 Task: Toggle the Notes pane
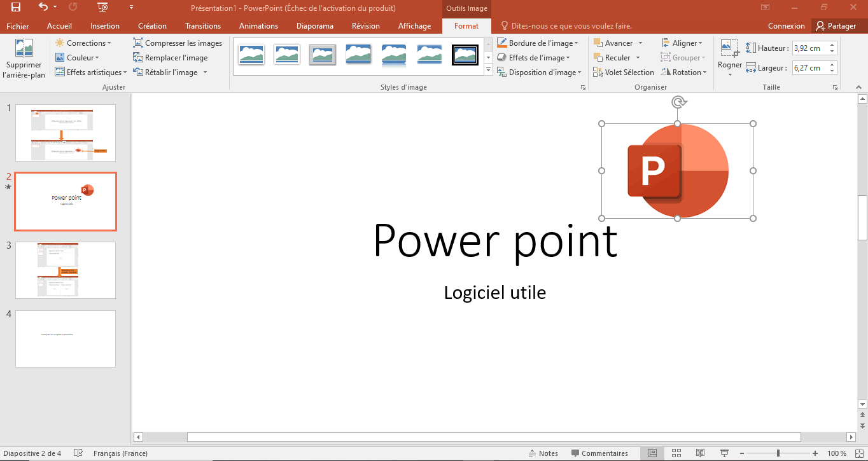[543, 453]
